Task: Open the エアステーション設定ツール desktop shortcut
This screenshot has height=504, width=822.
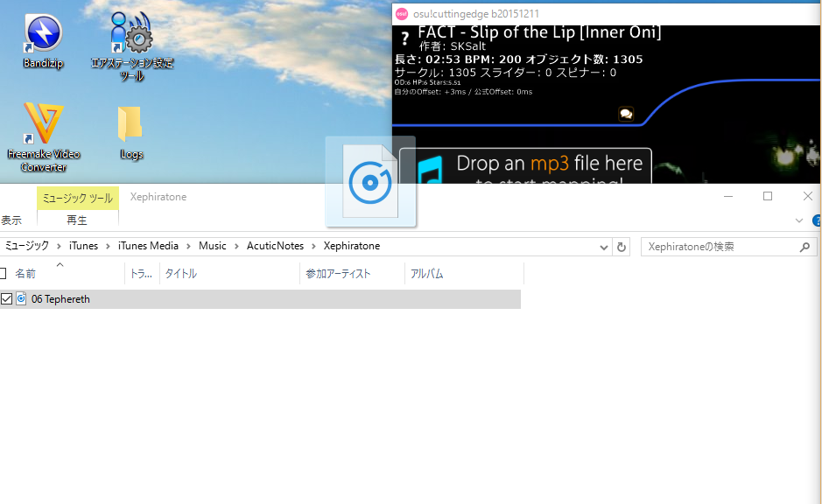Action: [x=131, y=46]
